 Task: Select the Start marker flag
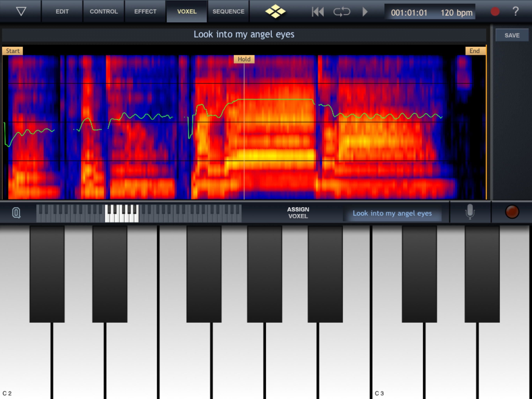[x=12, y=51]
